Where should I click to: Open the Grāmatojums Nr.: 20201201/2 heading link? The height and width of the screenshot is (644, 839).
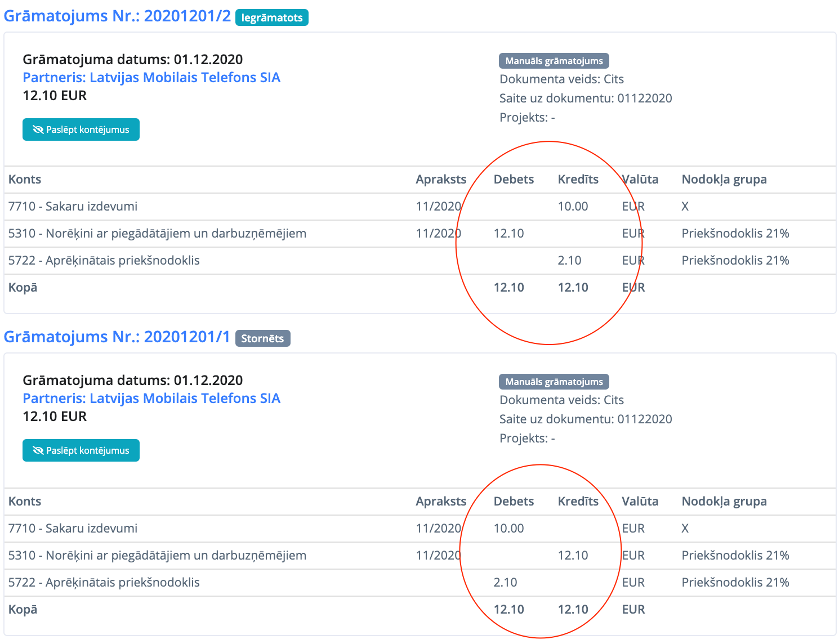tap(117, 16)
